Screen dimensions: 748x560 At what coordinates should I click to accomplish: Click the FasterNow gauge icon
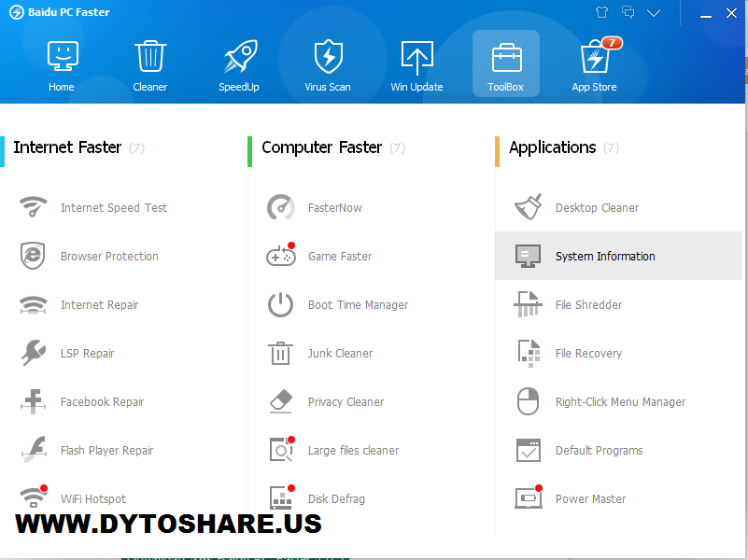point(280,207)
